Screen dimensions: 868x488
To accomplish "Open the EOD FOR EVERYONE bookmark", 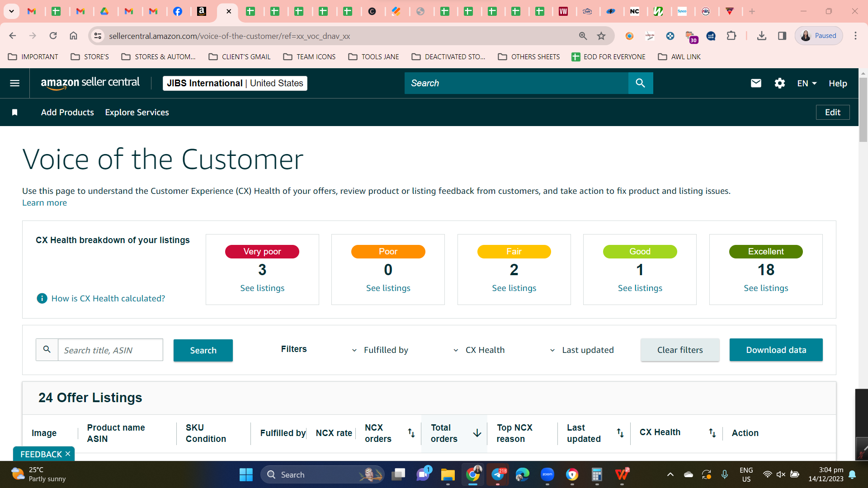I will tap(609, 57).
